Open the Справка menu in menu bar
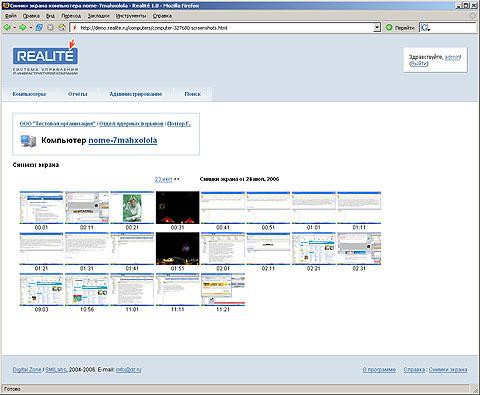 coord(162,16)
